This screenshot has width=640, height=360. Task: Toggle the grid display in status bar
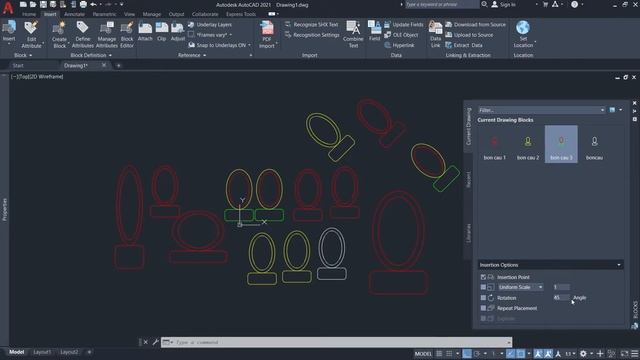(x=439, y=353)
